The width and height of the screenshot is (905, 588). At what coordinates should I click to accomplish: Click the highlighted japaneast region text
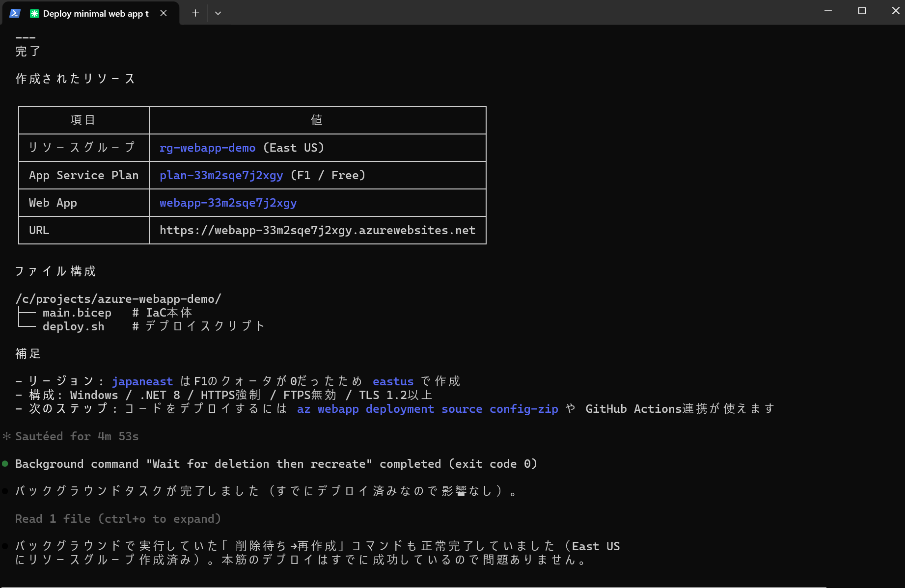pos(142,381)
